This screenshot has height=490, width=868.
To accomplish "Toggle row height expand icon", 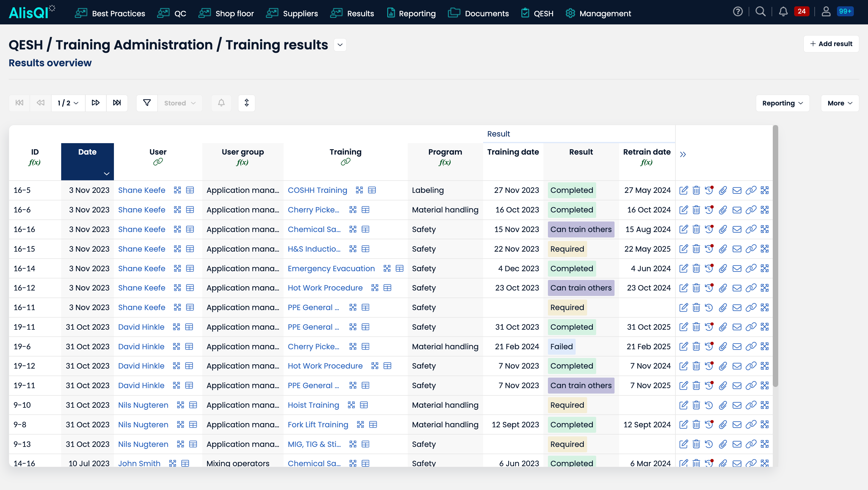I will point(247,103).
